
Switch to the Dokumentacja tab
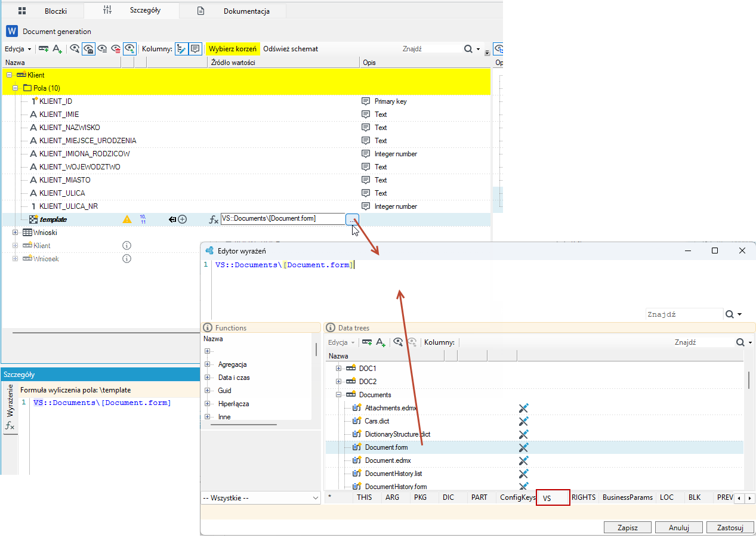pyautogui.click(x=233, y=11)
